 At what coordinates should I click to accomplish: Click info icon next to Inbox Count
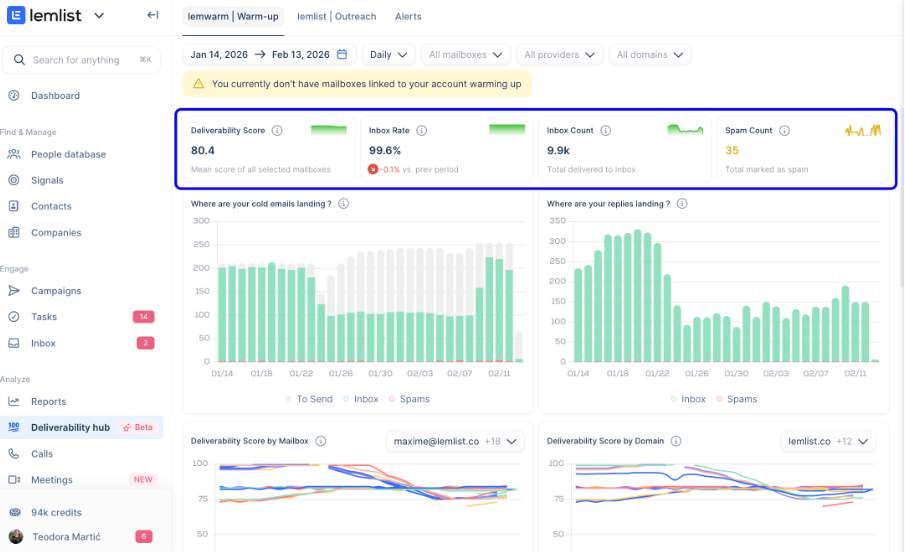(605, 130)
